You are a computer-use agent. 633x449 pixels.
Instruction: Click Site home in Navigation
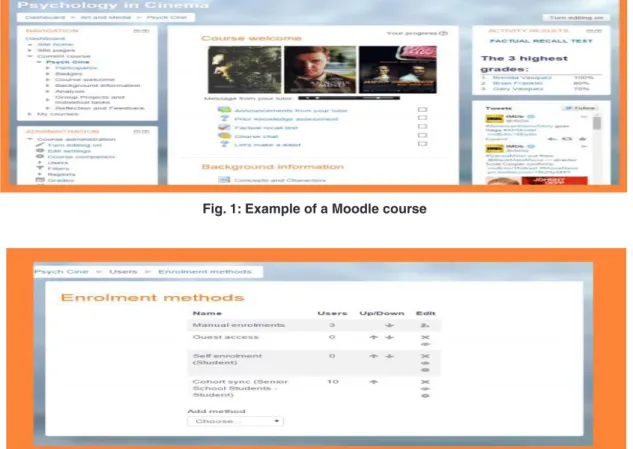pyautogui.click(x=55, y=44)
